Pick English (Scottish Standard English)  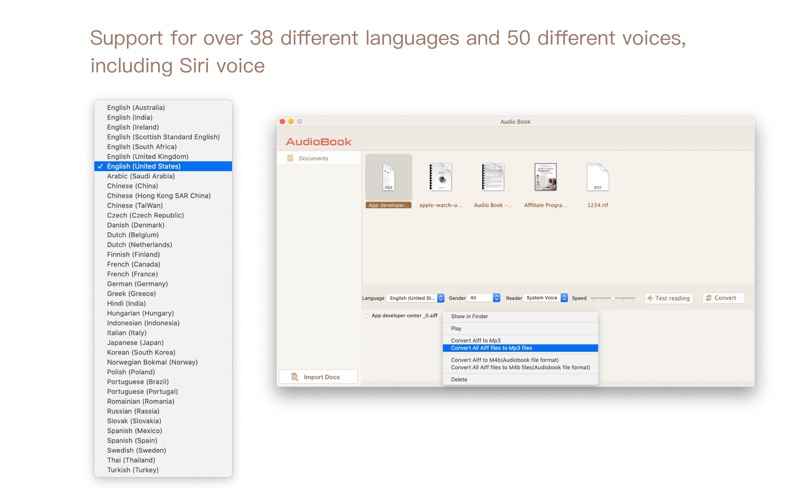[163, 137]
